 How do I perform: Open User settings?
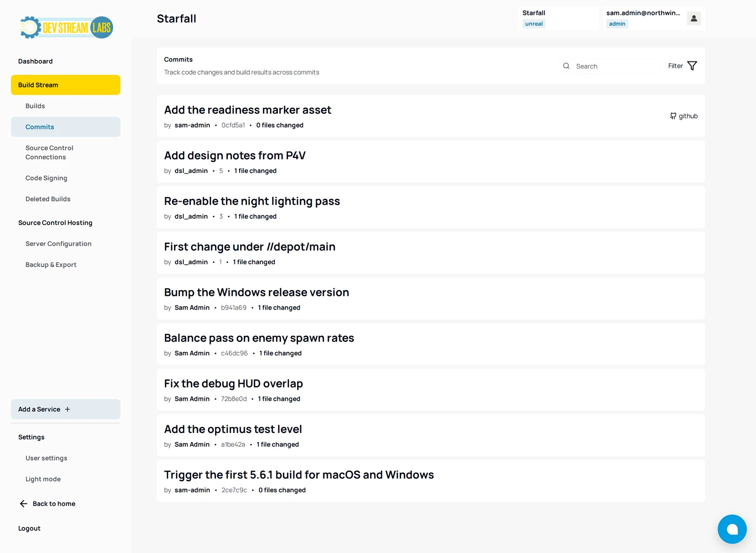coord(46,458)
